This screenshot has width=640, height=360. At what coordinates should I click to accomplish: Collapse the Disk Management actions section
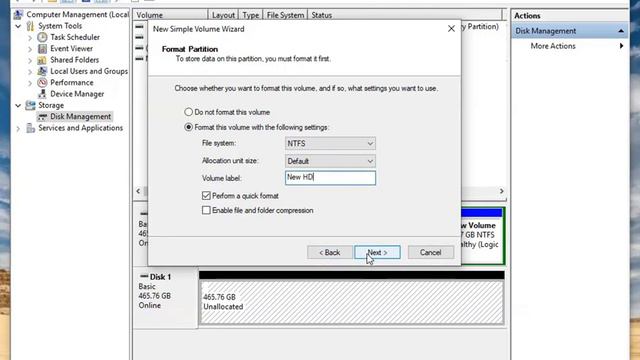pos(621,31)
